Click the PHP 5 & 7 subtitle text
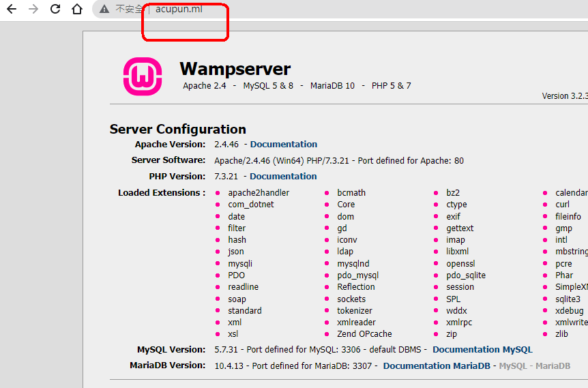588x388 pixels. coord(391,86)
